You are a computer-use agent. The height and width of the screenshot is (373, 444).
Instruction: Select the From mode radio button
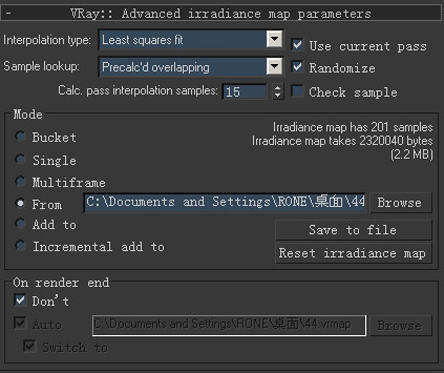pos(20,203)
